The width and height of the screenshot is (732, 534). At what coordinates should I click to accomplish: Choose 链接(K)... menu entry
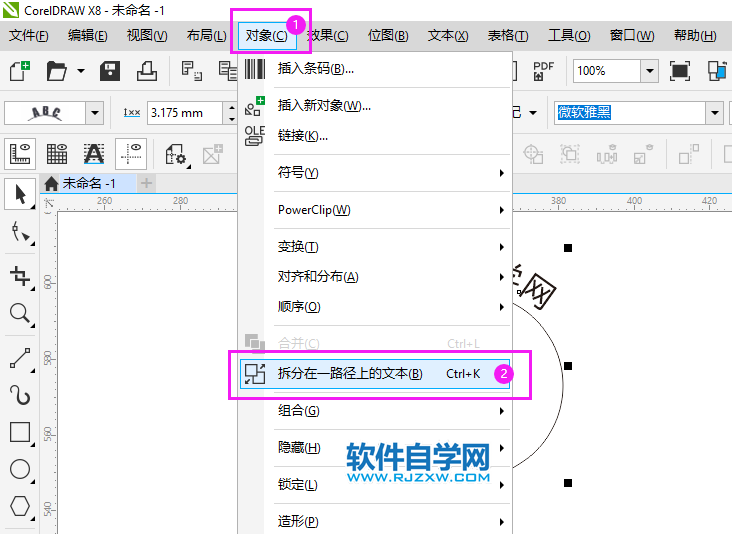click(x=375, y=136)
